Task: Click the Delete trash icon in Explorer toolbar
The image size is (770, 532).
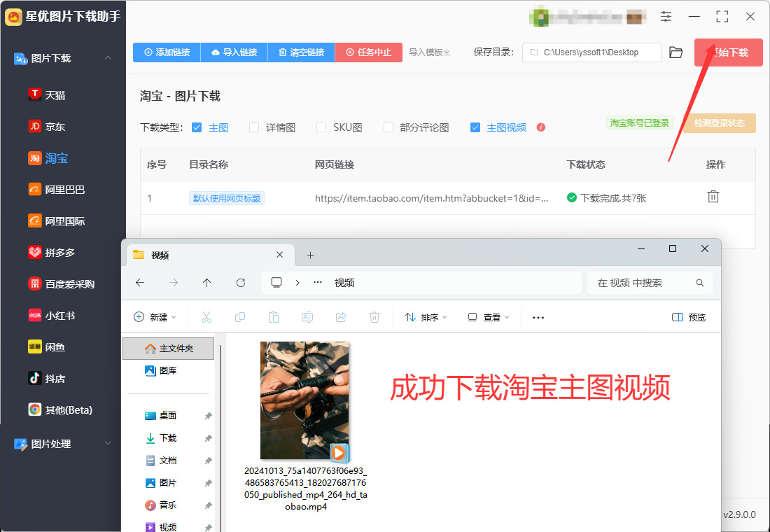Action: (x=374, y=317)
